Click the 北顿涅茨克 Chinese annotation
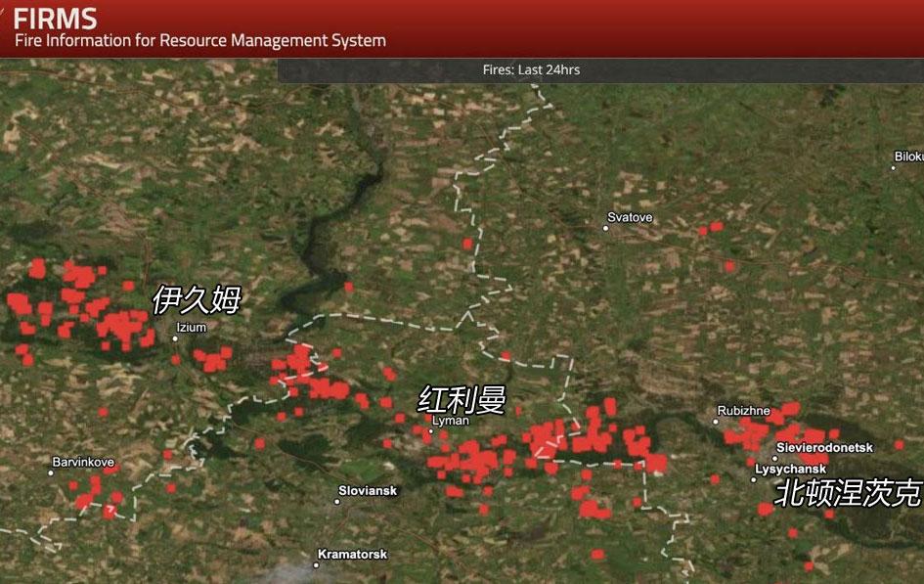This screenshot has height=584, width=924. pos(848,493)
